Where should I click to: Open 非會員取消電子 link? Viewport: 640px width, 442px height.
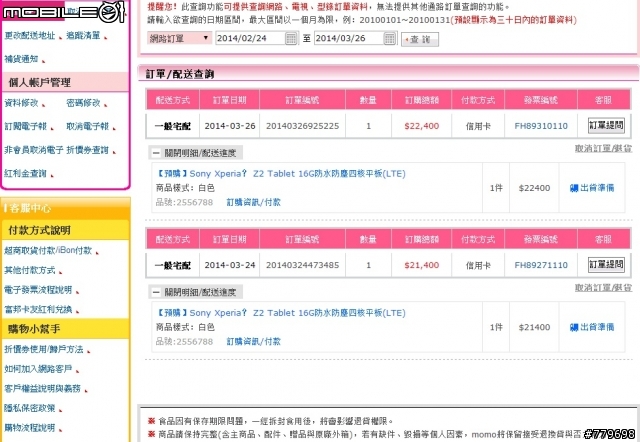[34, 150]
